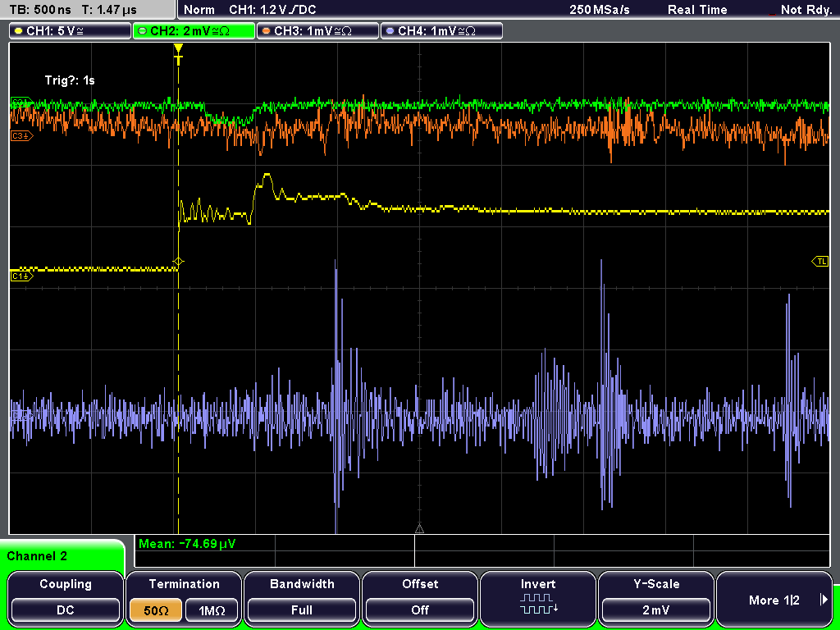Set termination to 50Ω

[x=156, y=610]
